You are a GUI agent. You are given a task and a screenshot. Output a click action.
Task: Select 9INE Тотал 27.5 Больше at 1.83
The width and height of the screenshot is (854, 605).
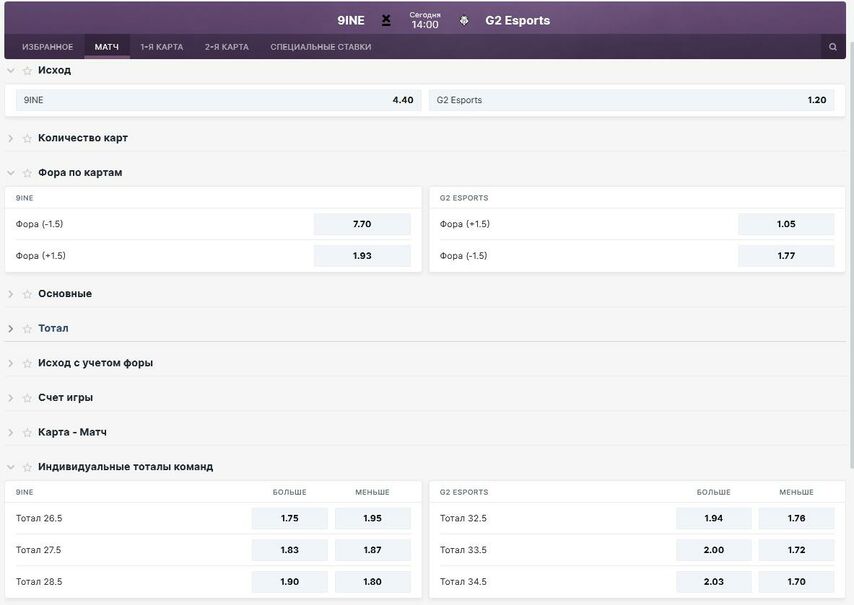290,550
